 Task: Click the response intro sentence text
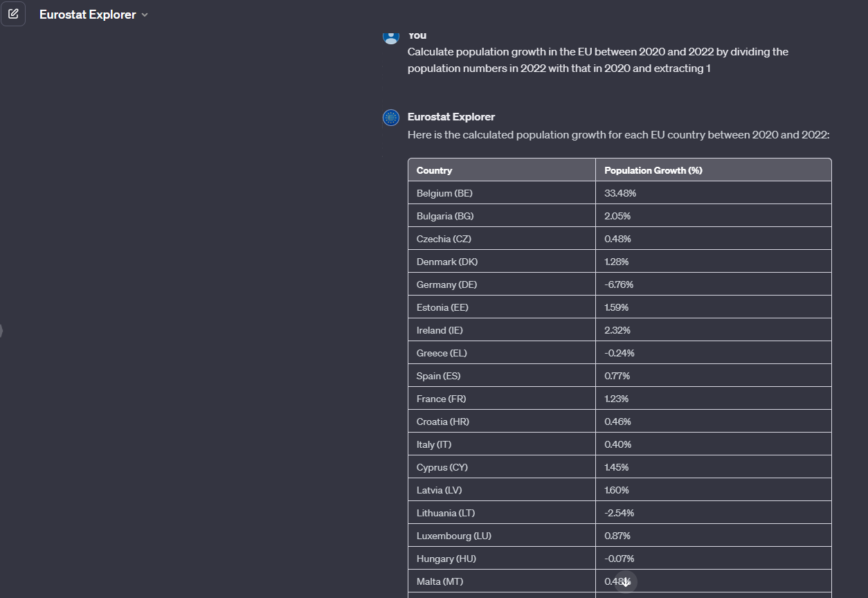pyautogui.click(x=618, y=135)
